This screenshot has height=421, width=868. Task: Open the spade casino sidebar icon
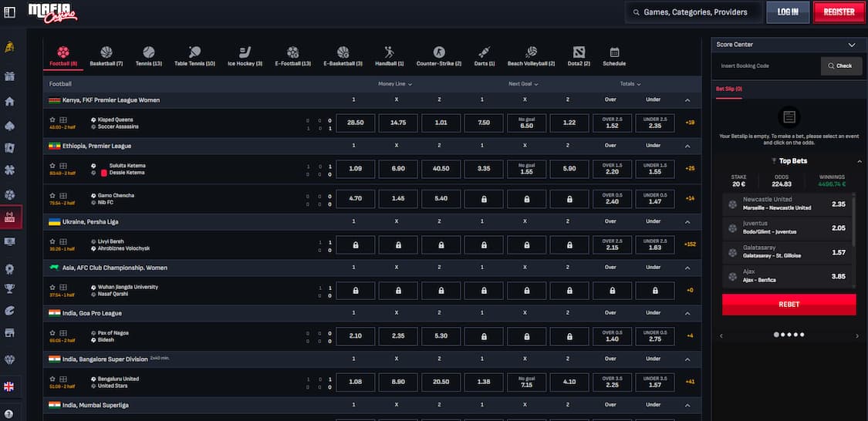coord(9,126)
